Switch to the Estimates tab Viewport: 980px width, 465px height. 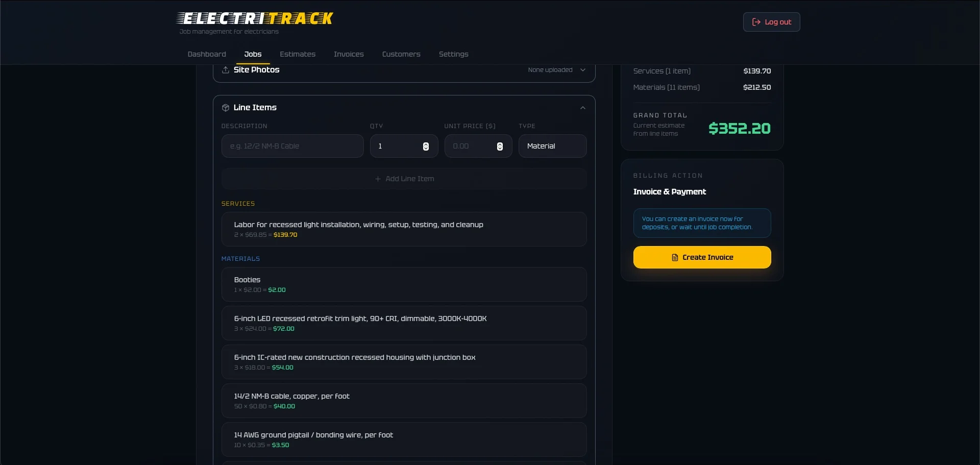coord(297,54)
